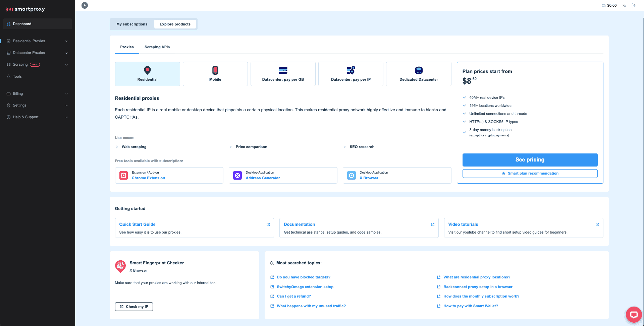Open the language translation icon
644x326 pixels.
[x=624, y=5]
